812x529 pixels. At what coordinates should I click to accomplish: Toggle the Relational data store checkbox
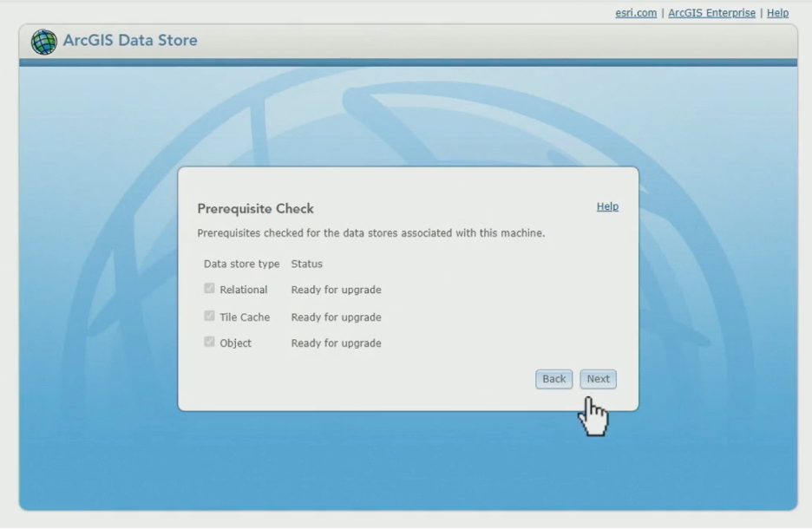pos(208,289)
